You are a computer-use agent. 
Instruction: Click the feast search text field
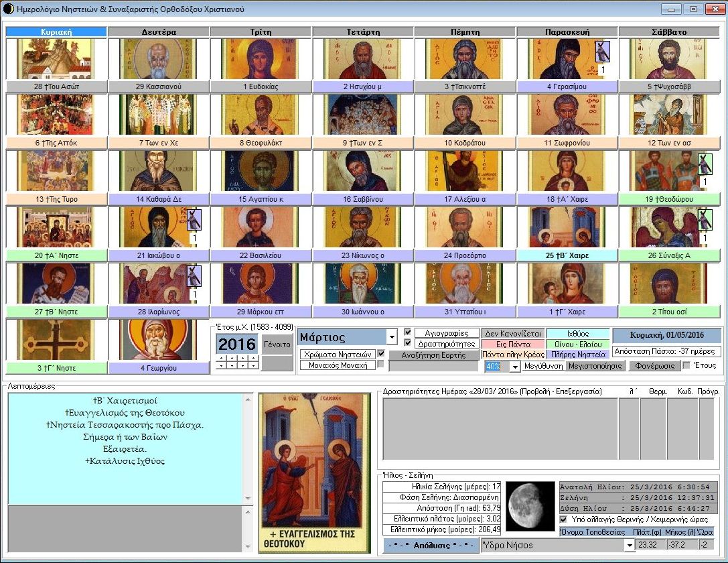click(x=433, y=366)
